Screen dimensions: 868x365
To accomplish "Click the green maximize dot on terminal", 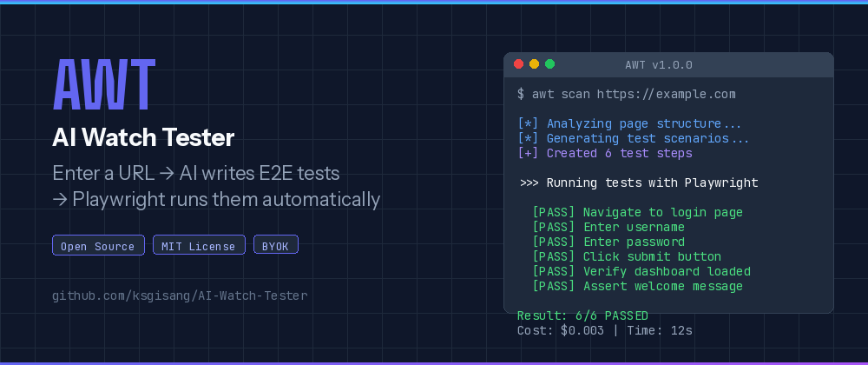I will tap(549, 64).
